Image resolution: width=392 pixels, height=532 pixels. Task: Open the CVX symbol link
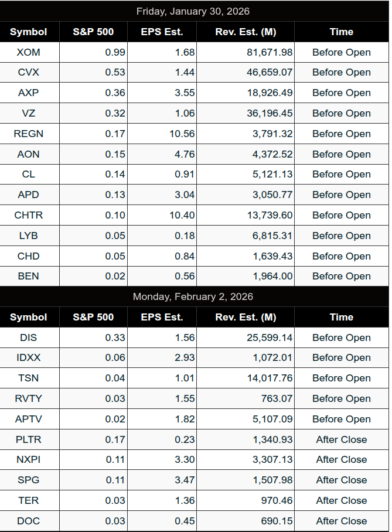(29, 73)
